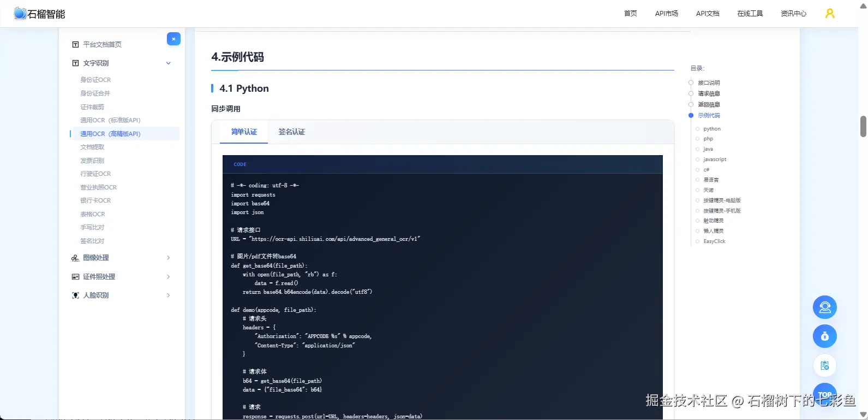Jump to javascript in contents list

[x=715, y=159]
